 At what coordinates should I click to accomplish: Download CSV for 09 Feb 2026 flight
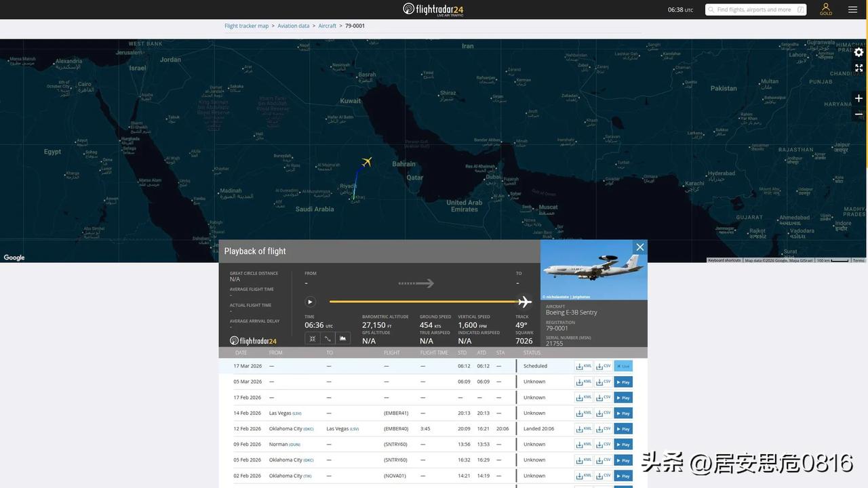(x=603, y=444)
